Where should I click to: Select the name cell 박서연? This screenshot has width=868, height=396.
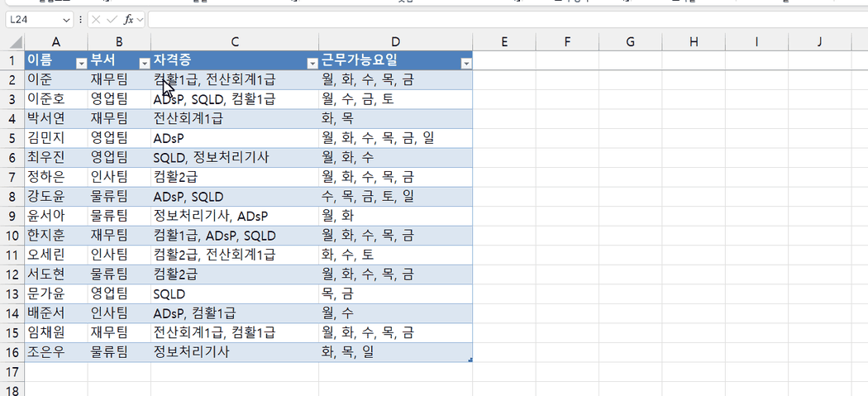click(56, 118)
